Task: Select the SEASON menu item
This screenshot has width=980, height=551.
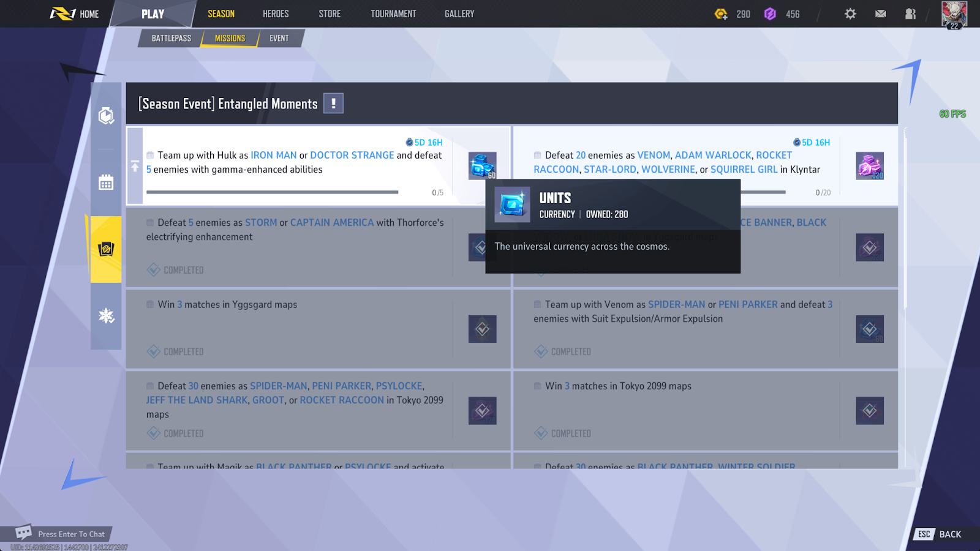Action: 221,13
